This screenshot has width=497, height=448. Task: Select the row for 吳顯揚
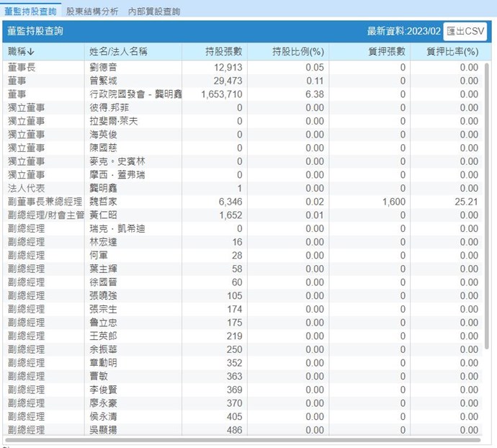[102, 430]
